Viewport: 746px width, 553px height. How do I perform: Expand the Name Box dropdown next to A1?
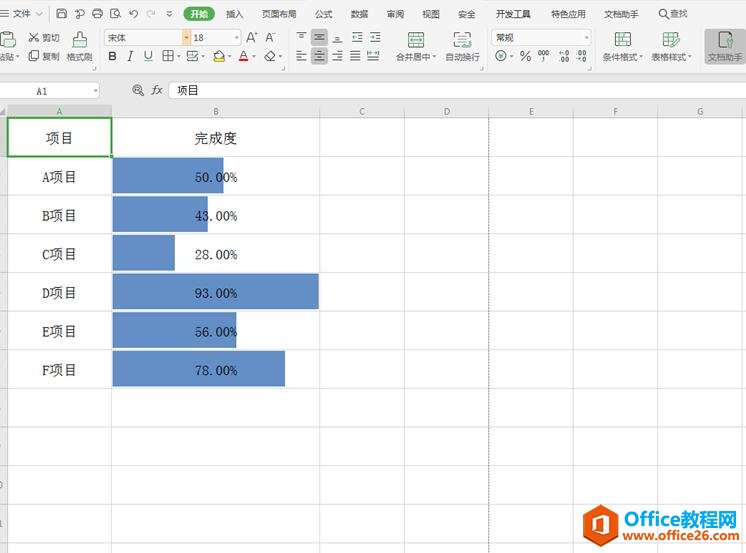coord(95,90)
